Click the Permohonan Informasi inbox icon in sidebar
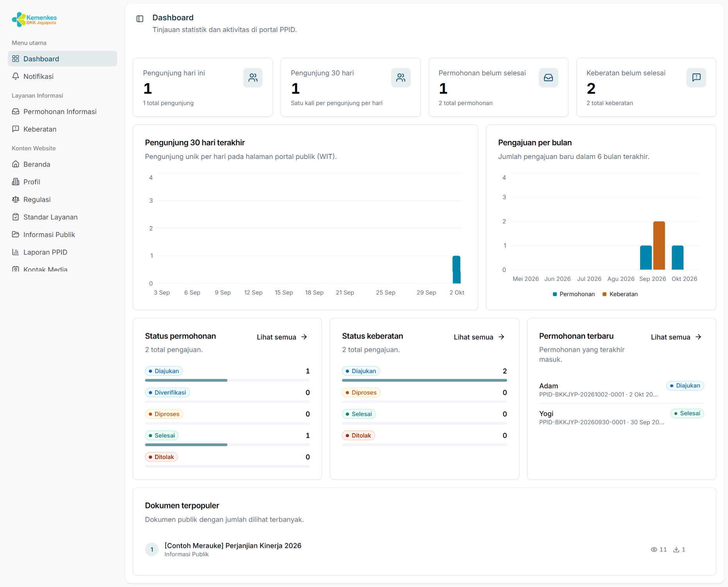The height and width of the screenshot is (587, 728). (16, 111)
